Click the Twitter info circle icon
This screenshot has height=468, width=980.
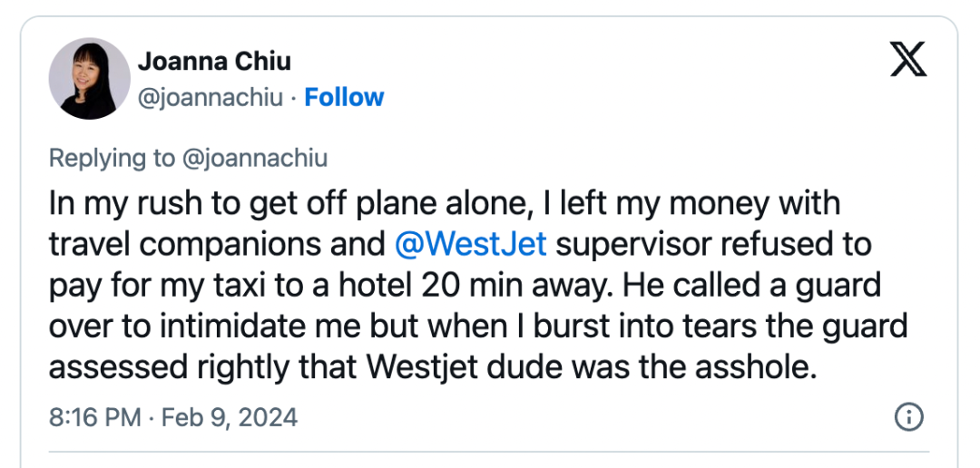pyautogui.click(x=908, y=417)
